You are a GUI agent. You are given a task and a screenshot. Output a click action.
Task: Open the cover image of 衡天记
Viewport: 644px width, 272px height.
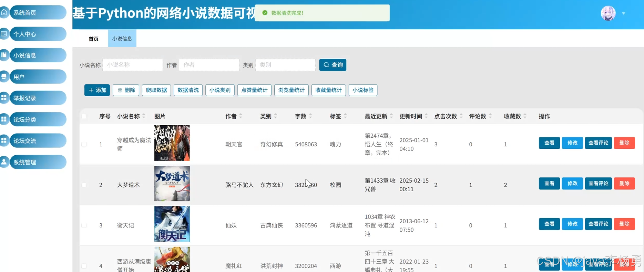point(172,224)
